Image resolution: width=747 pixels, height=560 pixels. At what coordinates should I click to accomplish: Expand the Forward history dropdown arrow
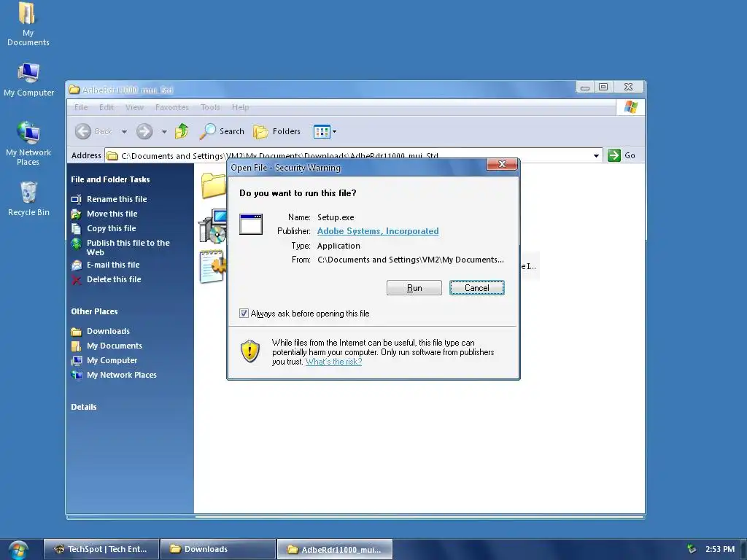point(164,131)
